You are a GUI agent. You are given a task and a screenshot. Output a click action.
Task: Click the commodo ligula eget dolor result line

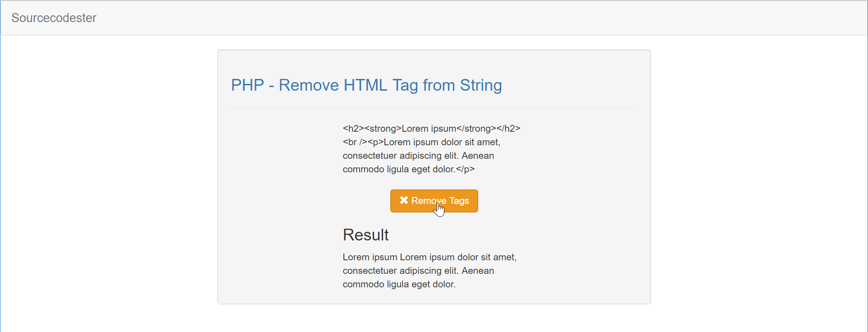(399, 285)
